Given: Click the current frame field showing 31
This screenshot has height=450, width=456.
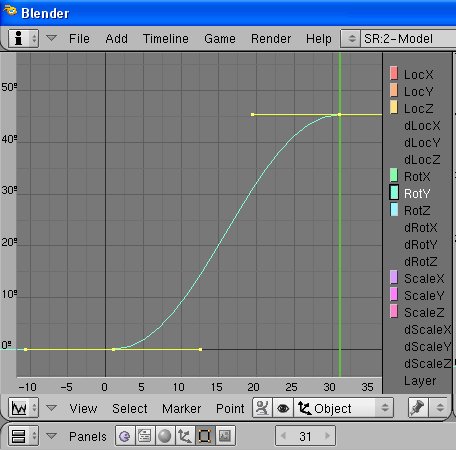Looking at the screenshot, I should pos(305,436).
